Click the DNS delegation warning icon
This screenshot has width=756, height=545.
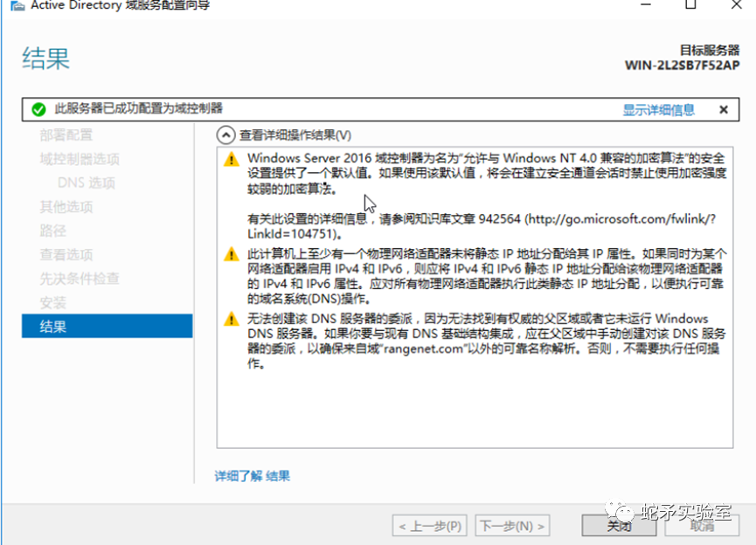tap(232, 319)
